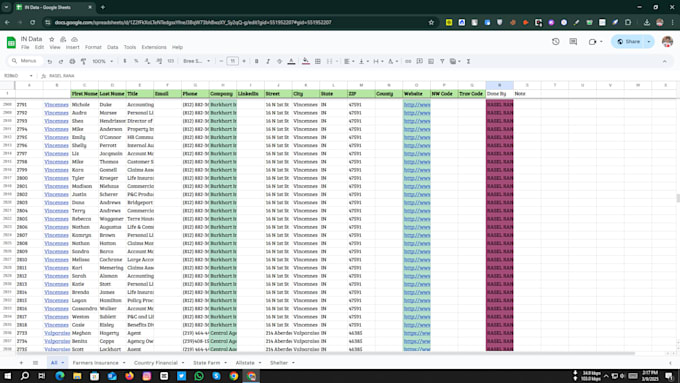Viewport: 680px width, 383px height.
Task: Open filter views dropdown
Action: (x=455, y=61)
